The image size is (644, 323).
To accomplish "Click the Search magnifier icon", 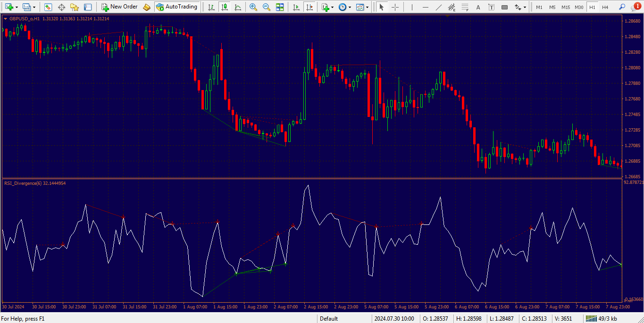I will point(622,7).
